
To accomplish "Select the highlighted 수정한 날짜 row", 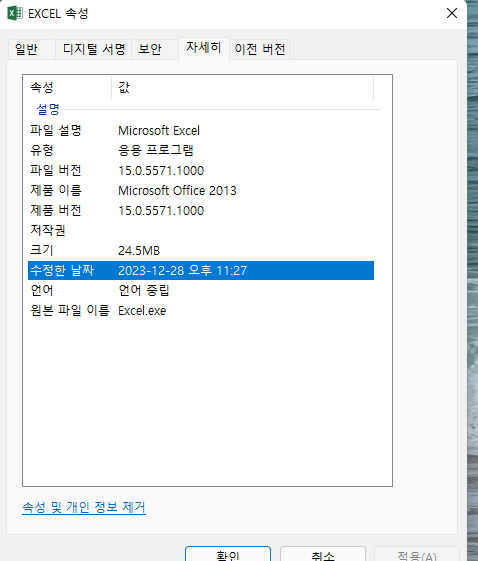I will click(201, 270).
